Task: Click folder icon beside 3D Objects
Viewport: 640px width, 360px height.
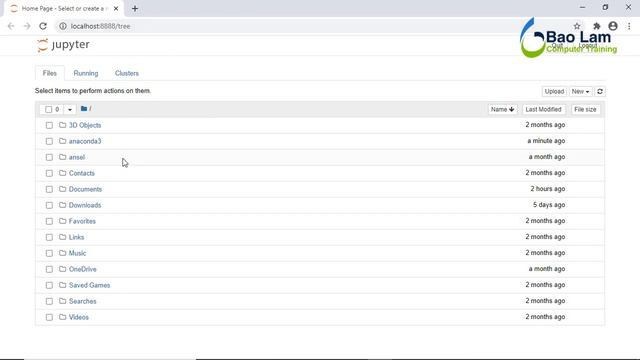Action: click(62, 125)
